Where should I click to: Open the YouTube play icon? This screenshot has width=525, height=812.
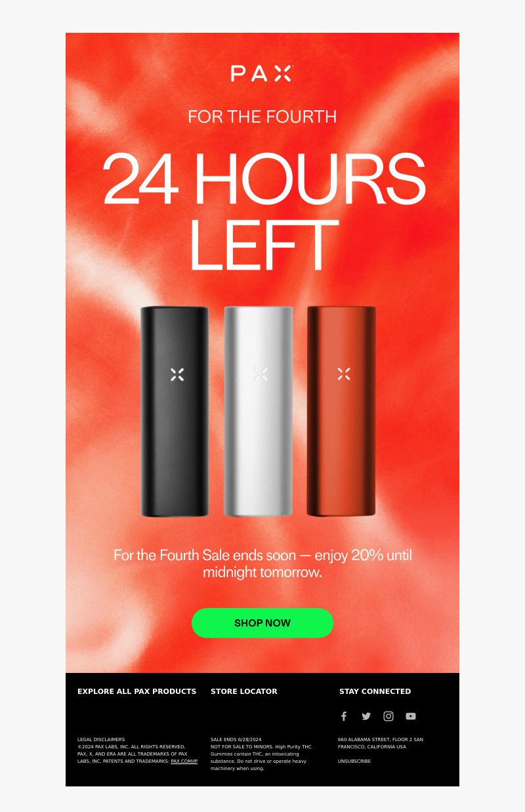pyautogui.click(x=411, y=716)
